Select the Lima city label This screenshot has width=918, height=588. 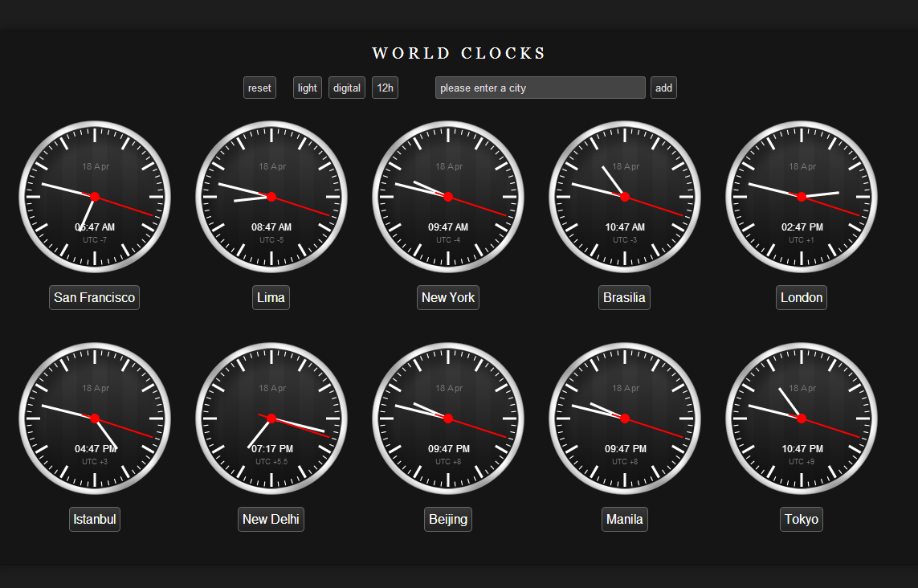pos(271,297)
